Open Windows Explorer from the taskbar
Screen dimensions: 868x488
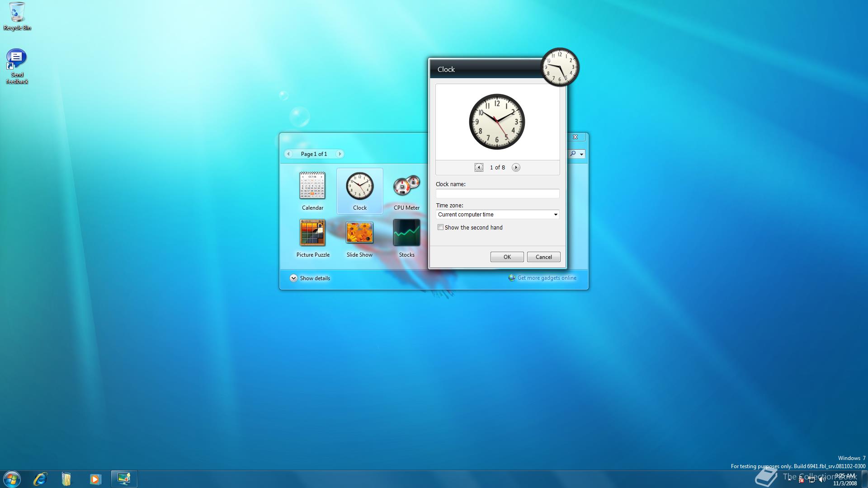coord(66,479)
